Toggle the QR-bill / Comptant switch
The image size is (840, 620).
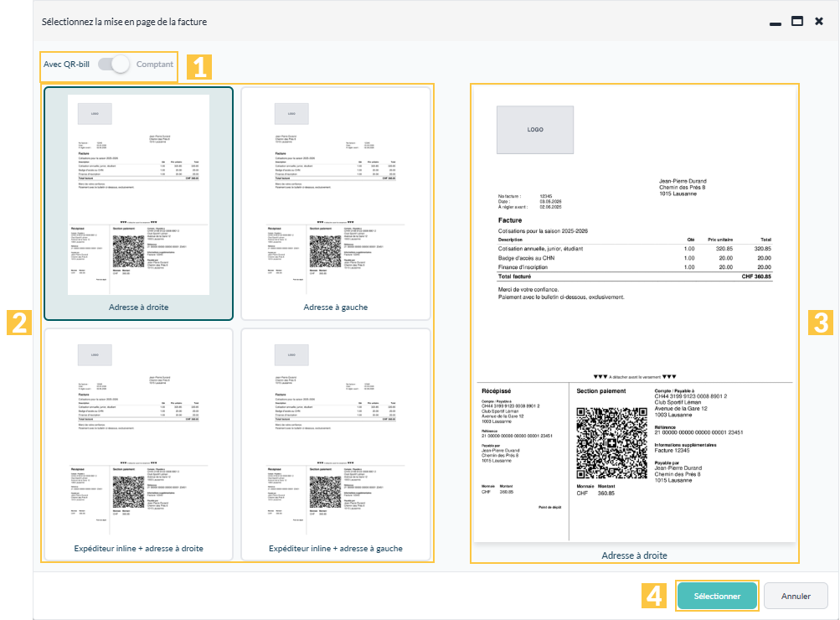tap(114, 65)
